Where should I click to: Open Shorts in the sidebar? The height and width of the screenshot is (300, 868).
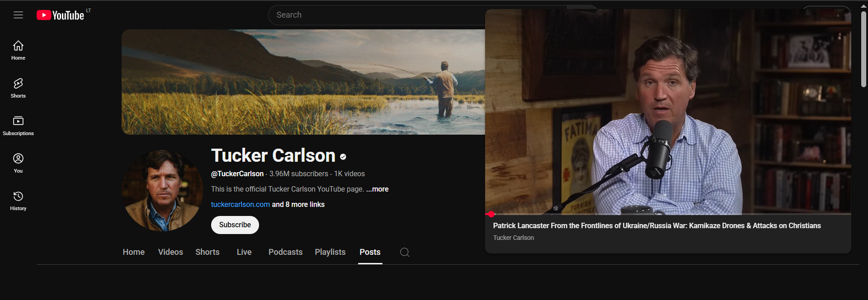(18, 88)
